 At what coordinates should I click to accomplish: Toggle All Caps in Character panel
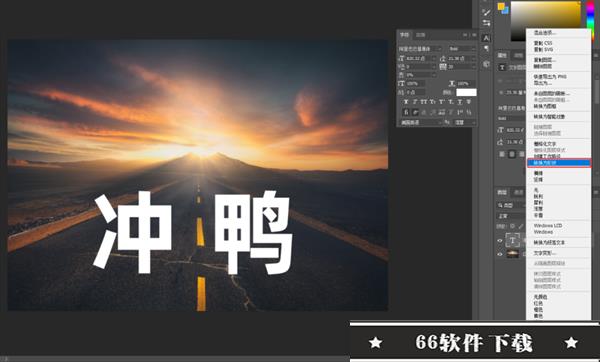[424, 101]
